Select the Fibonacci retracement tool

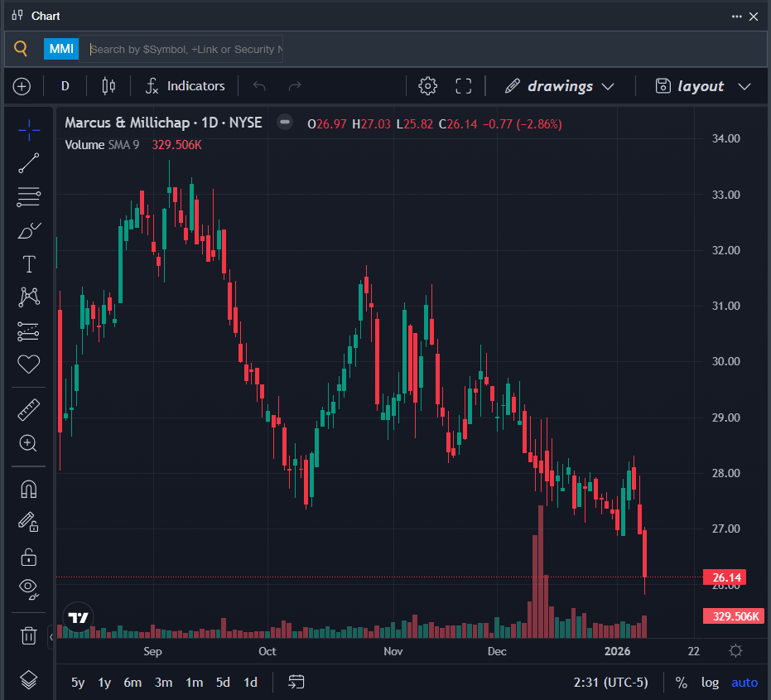(x=29, y=196)
